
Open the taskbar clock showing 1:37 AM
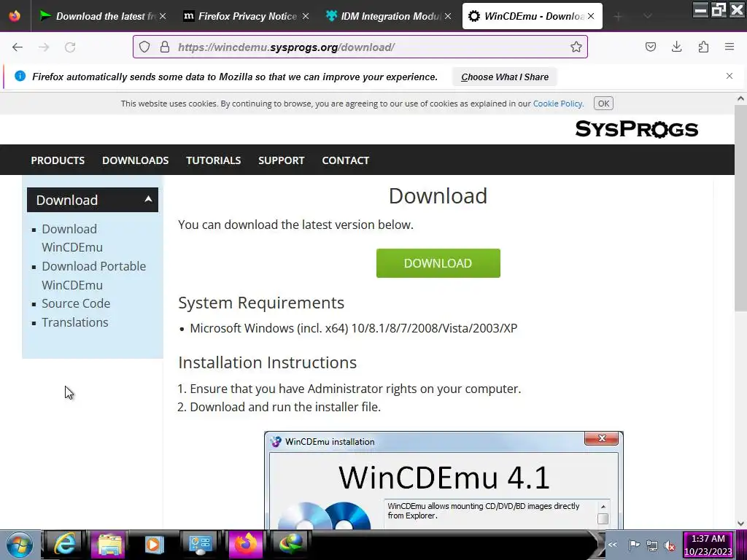pos(708,545)
